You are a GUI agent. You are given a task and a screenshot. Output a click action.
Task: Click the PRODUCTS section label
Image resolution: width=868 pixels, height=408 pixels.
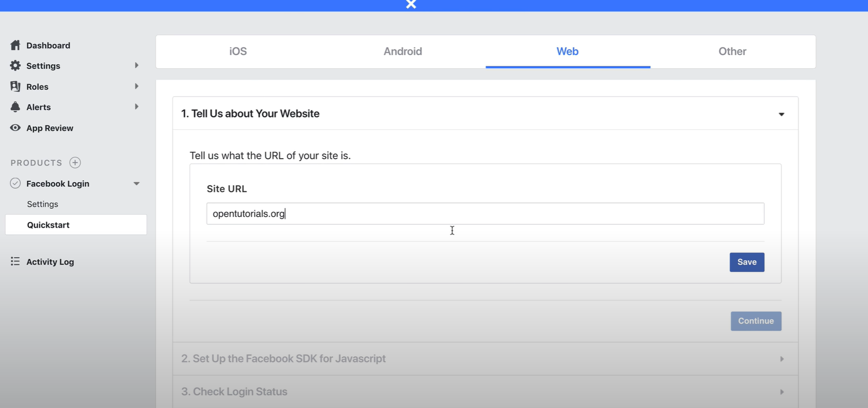[x=36, y=163]
